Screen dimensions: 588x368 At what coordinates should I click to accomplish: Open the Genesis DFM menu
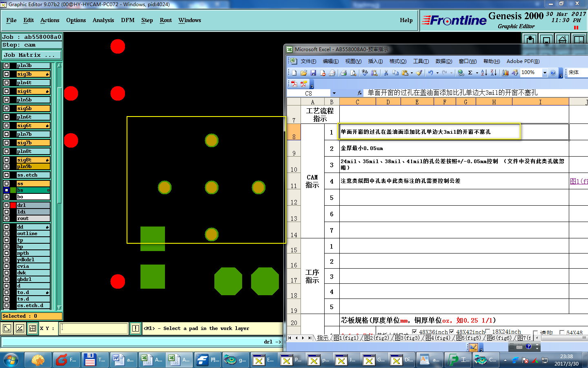(128, 20)
